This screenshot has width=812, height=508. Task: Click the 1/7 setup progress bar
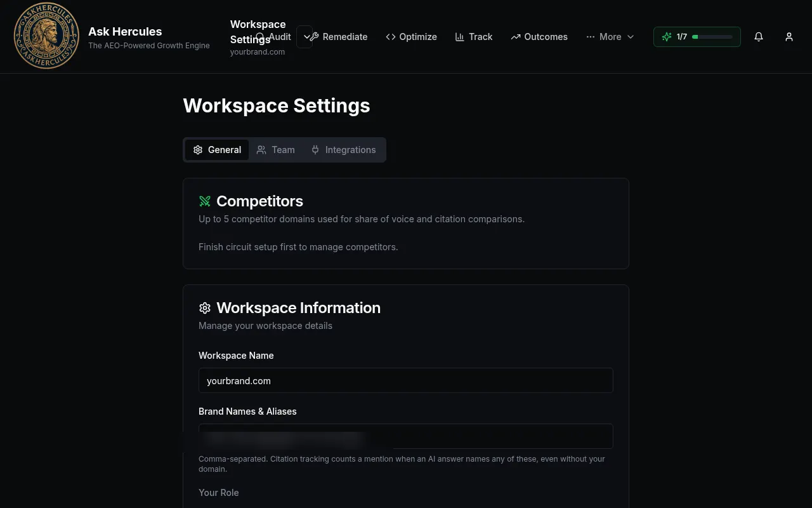[x=697, y=37]
